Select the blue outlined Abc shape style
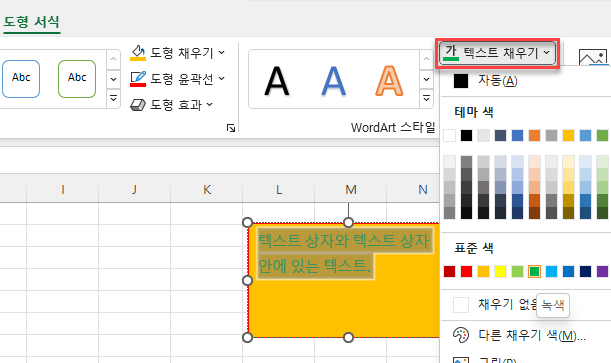 click(x=21, y=78)
